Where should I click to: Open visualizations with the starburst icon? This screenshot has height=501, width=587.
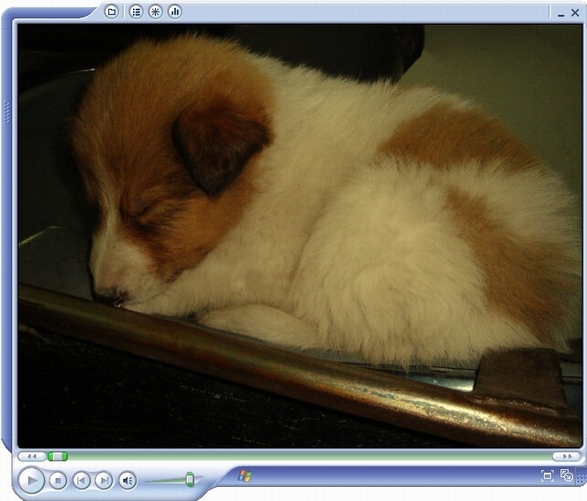click(155, 12)
